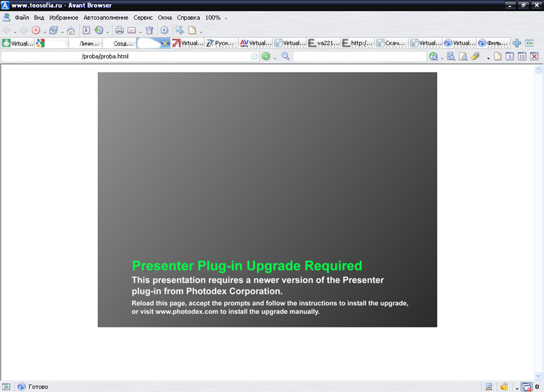Click the blue arrow cursor toolbar icon
Image resolution: width=544 pixels, height=392 pixels.
click(180, 30)
